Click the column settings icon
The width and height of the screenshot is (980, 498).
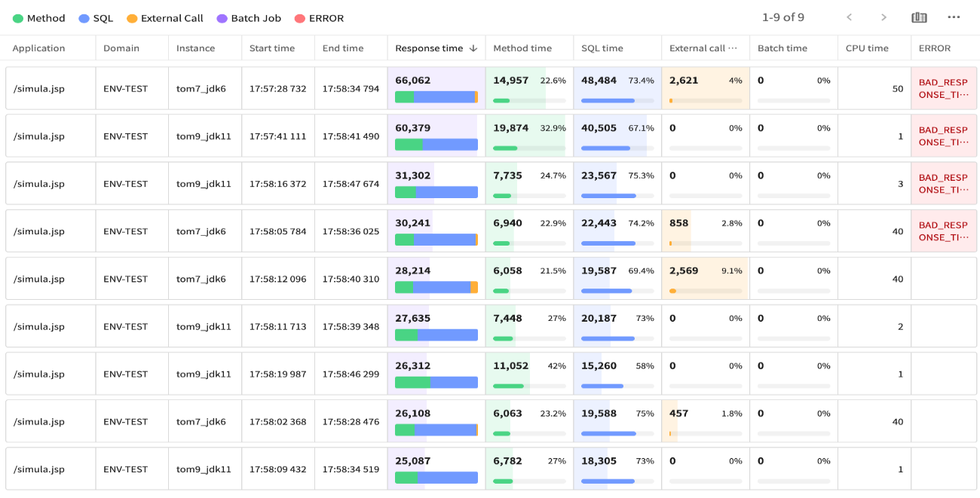(918, 17)
